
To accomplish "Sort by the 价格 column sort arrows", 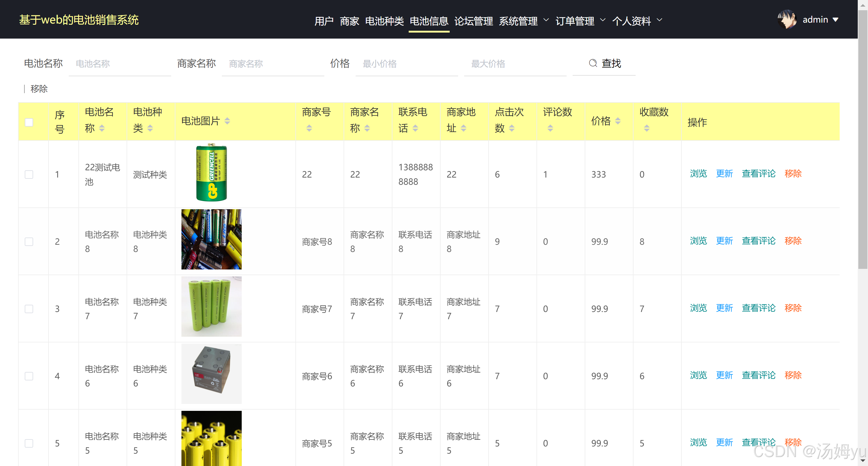I will point(618,121).
